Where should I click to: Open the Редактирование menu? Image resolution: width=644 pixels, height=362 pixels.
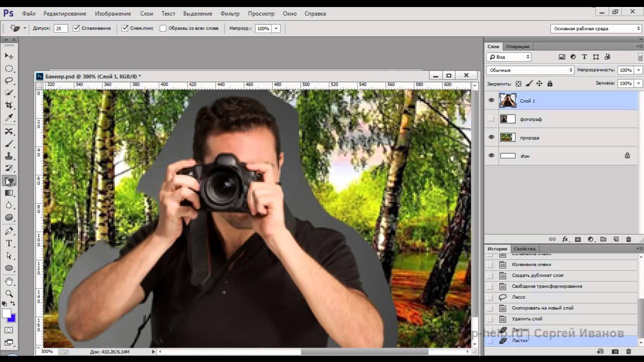point(64,14)
